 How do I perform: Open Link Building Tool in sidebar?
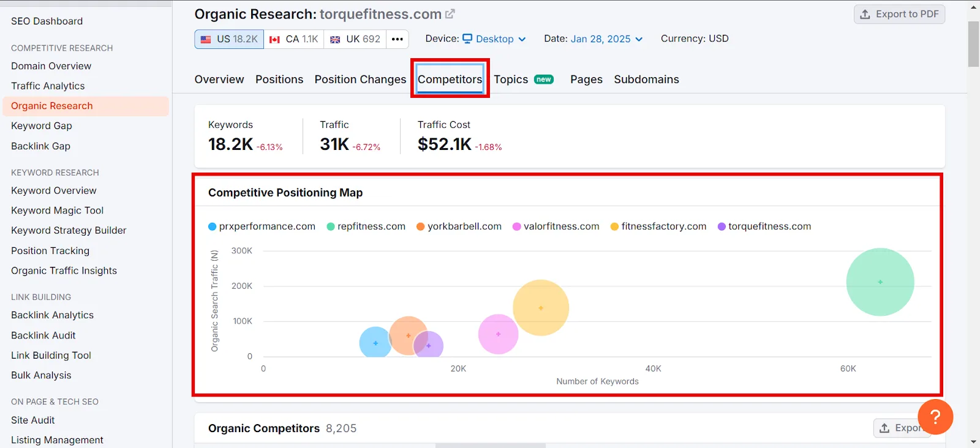point(51,356)
